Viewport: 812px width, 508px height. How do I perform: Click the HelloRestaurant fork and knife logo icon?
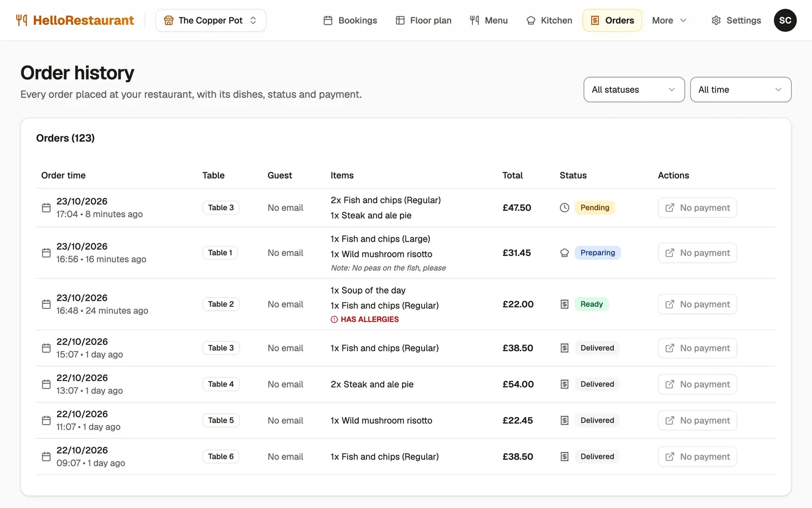(21, 20)
